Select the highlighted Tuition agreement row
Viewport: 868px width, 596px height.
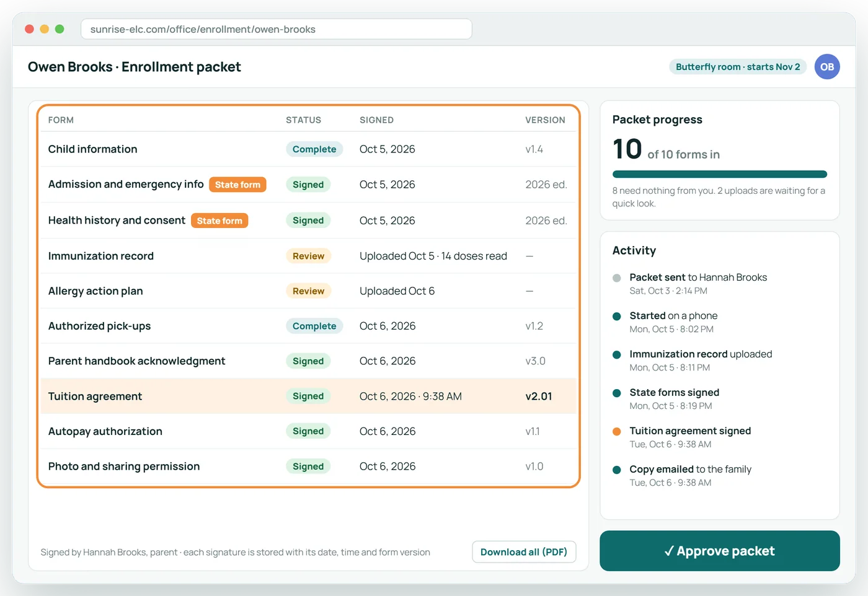tap(308, 397)
